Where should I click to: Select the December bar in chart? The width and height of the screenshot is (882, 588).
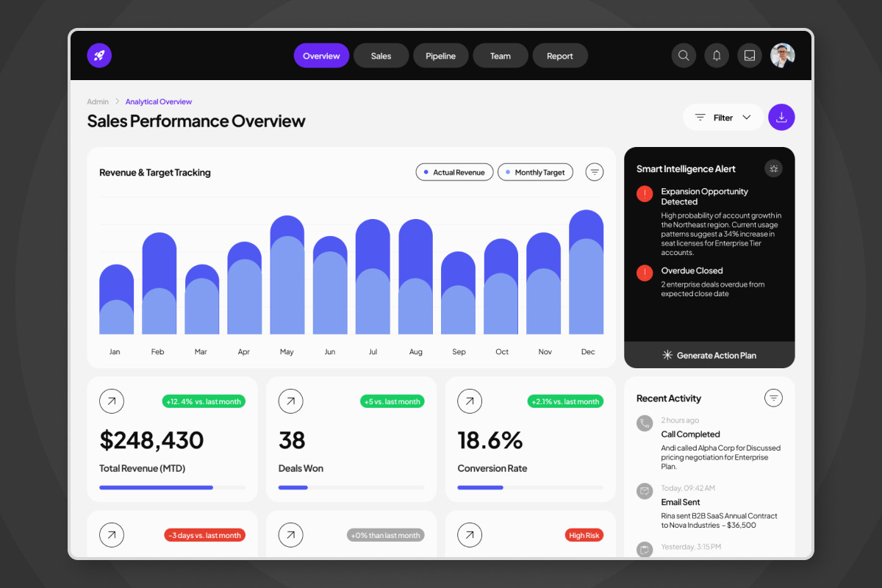pos(587,272)
